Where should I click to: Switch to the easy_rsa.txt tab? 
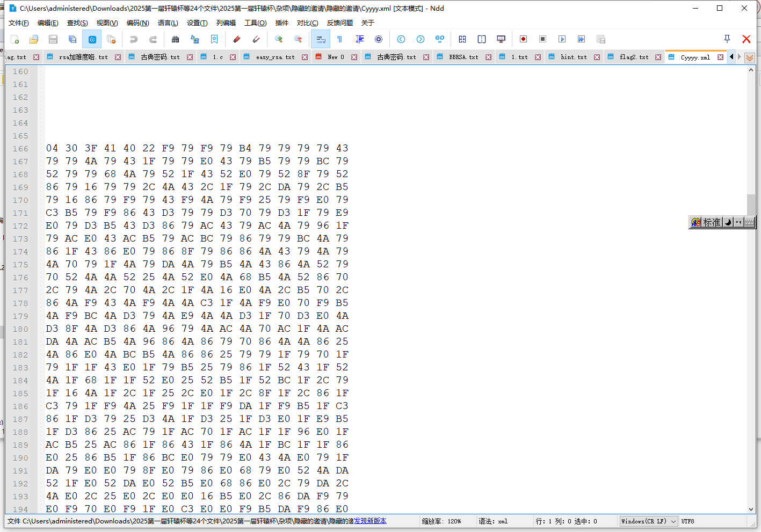pyautogui.click(x=275, y=57)
